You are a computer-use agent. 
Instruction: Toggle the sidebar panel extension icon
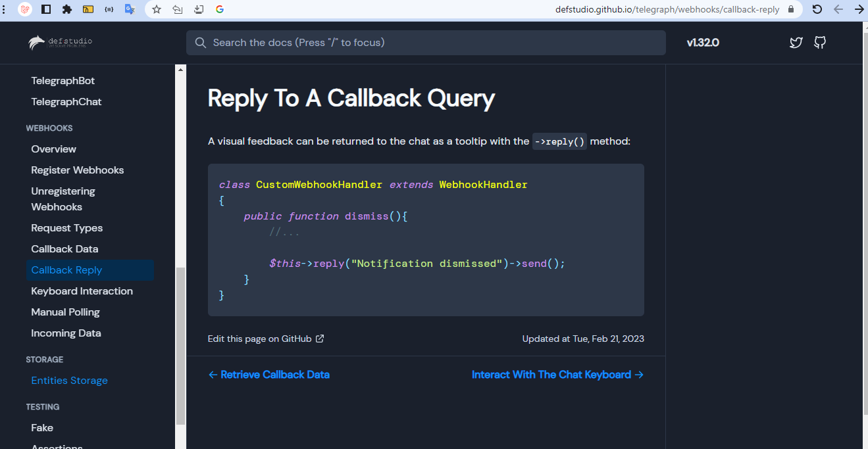coord(46,9)
